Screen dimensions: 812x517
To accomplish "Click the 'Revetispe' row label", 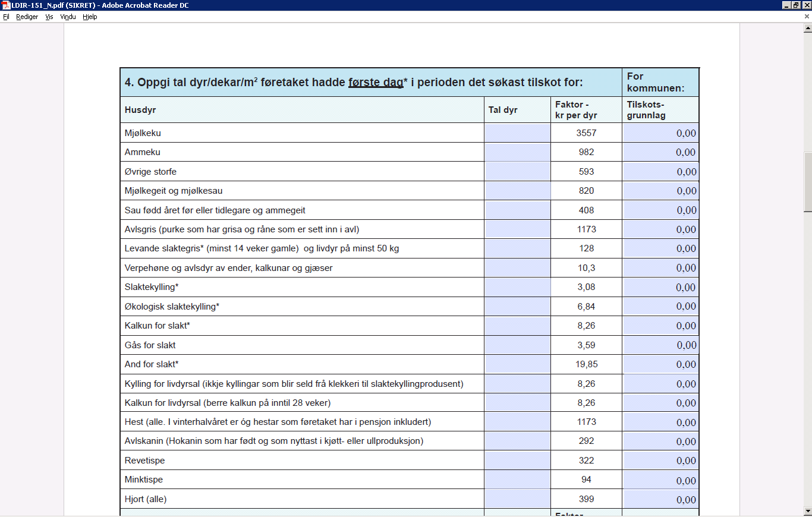I will click(x=144, y=461).
